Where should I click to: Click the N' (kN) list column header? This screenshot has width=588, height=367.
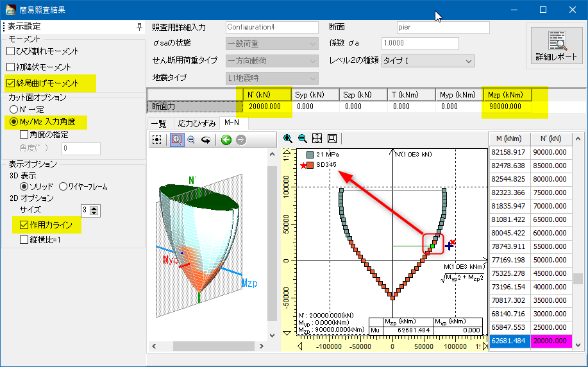[x=551, y=139]
